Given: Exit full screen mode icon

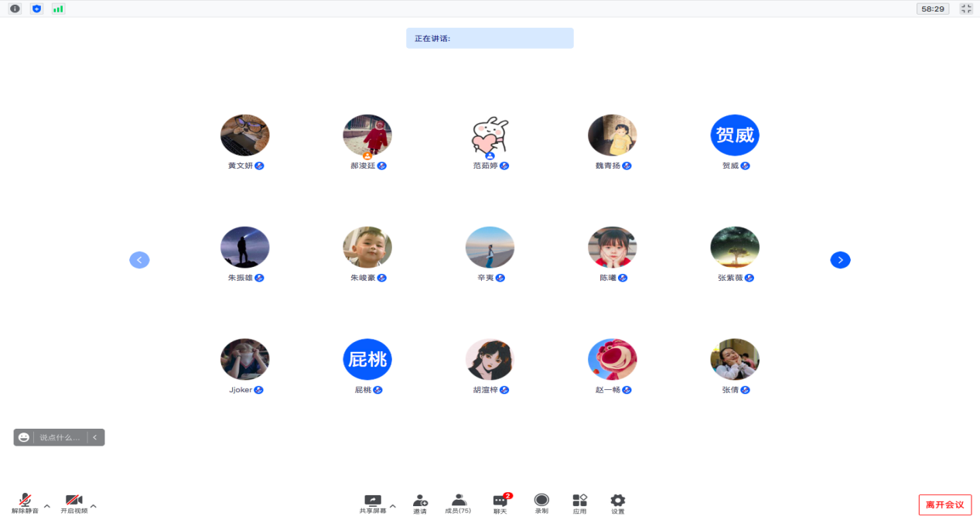Looking at the screenshot, I should (966, 9).
